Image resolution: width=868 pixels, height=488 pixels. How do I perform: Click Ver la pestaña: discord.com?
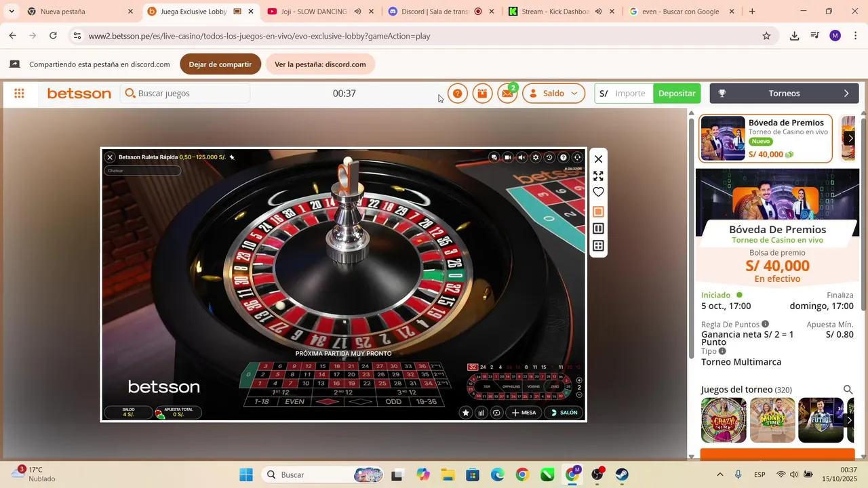[x=320, y=64]
